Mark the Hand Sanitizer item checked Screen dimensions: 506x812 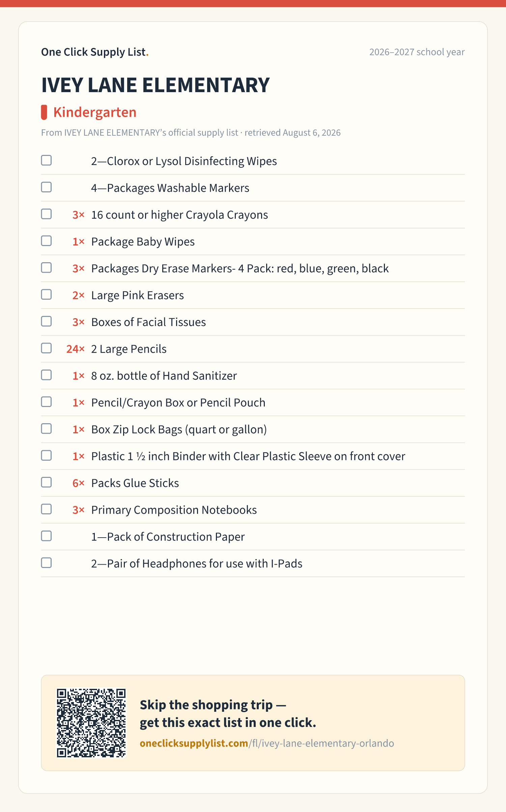click(x=46, y=375)
